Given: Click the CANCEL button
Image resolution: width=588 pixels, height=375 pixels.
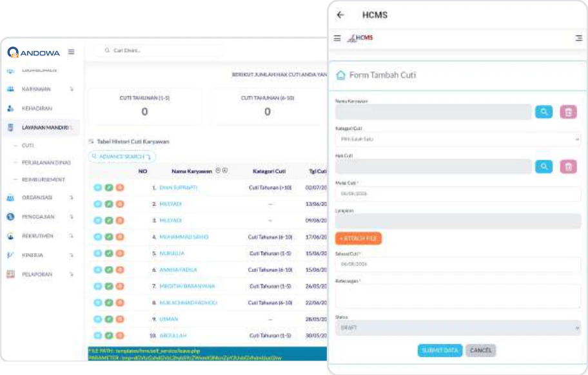Looking at the screenshot, I should 481,351.
